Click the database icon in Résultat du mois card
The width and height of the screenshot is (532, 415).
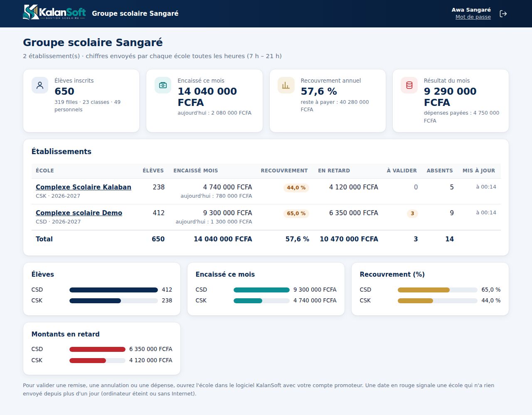(409, 85)
